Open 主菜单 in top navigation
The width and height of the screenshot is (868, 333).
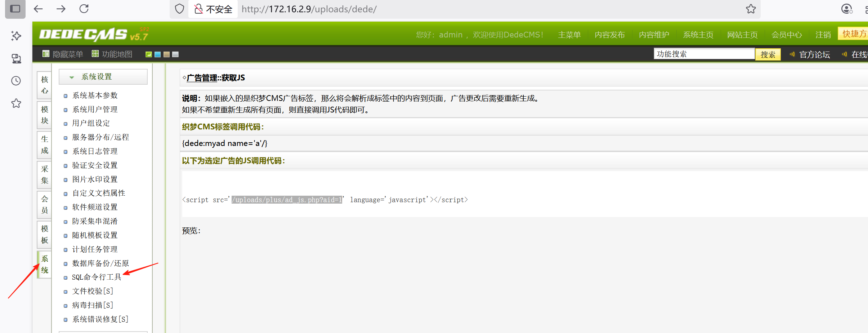coord(569,35)
